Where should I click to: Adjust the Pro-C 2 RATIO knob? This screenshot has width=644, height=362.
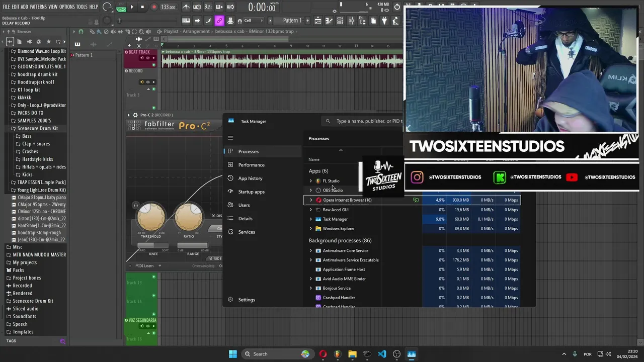pyautogui.click(x=188, y=217)
